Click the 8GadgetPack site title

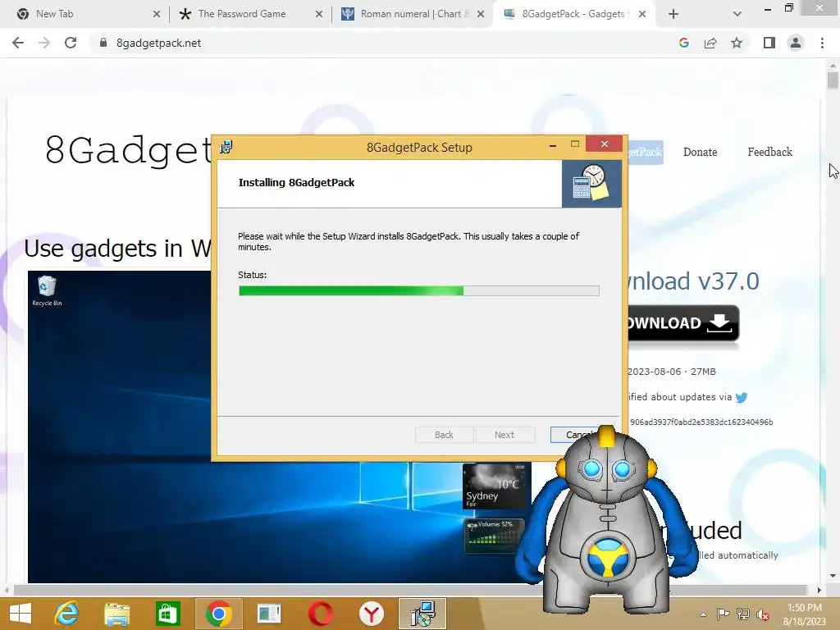(129, 151)
